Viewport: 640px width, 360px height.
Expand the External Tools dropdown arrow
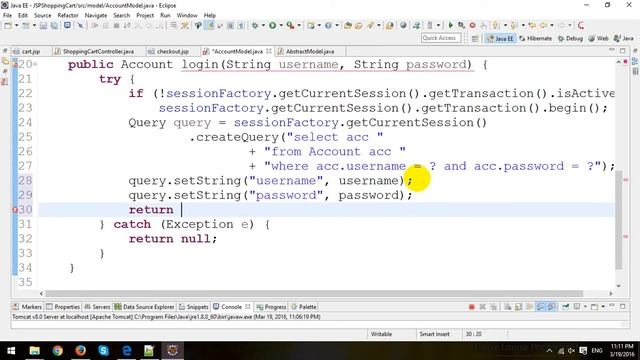click(299, 26)
